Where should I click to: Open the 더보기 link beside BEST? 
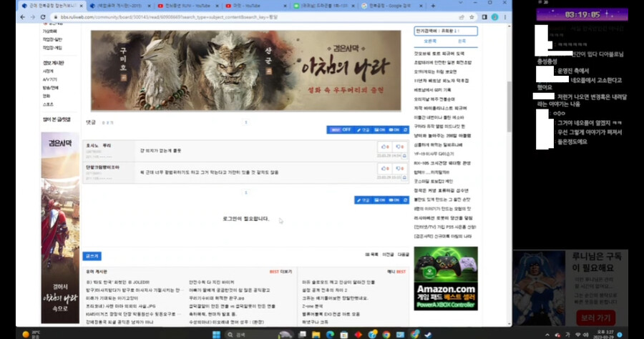(286, 272)
